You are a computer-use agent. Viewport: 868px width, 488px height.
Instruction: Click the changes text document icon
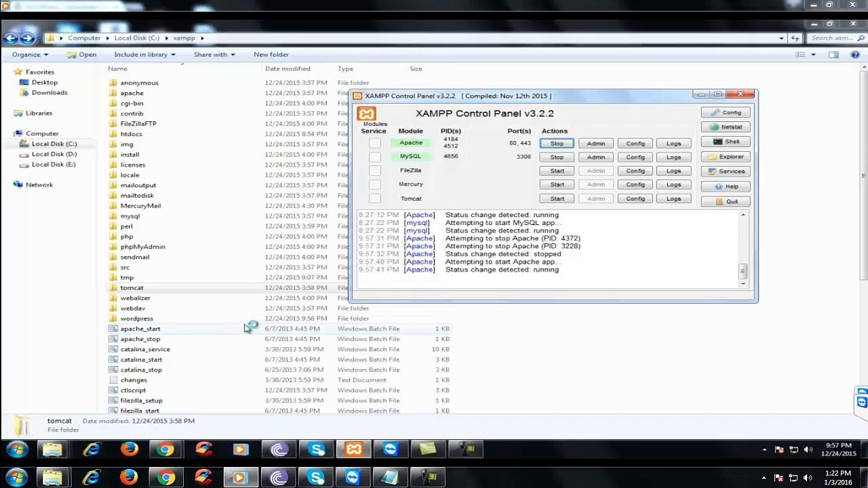pos(113,380)
